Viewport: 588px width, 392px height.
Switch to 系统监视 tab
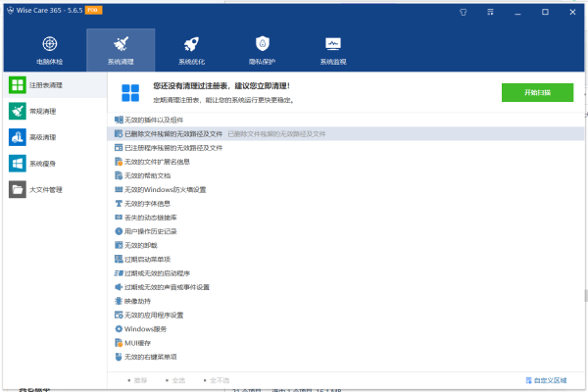tap(333, 50)
